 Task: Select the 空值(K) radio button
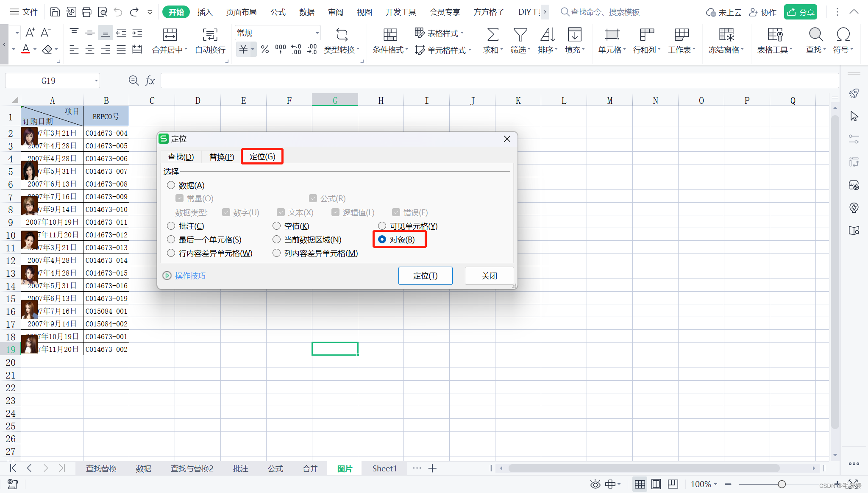[x=277, y=226]
